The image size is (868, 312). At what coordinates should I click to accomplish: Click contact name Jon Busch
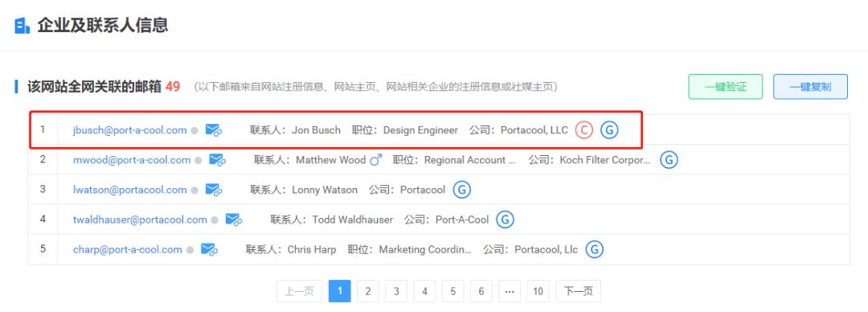(316, 130)
